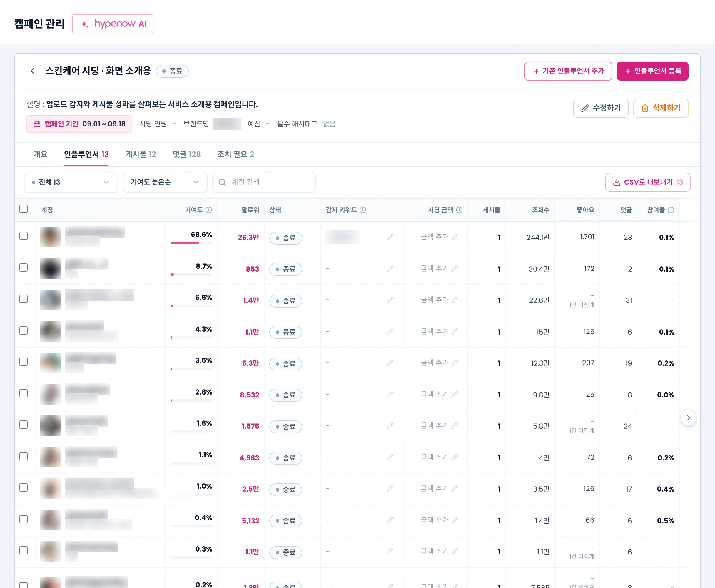The image size is (715, 588).
Task: Click 금액 추가 in the 22.6만 views row
Action: point(439,300)
